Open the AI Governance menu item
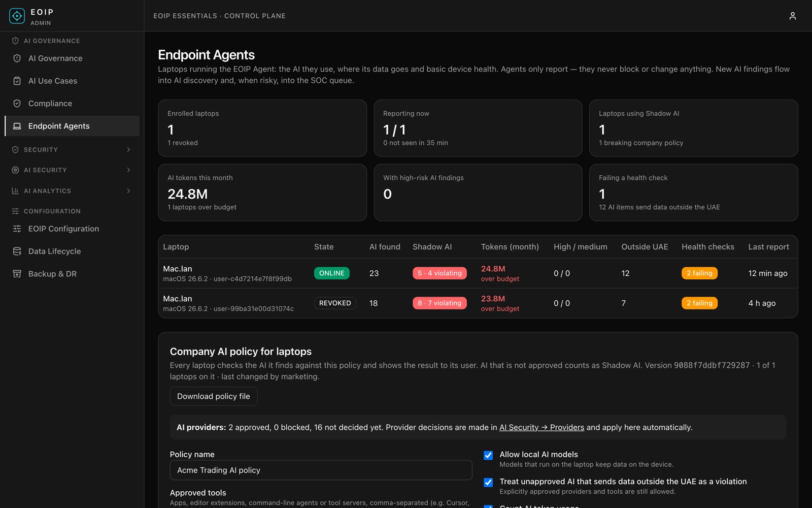812x508 pixels. pyautogui.click(x=72, y=58)
